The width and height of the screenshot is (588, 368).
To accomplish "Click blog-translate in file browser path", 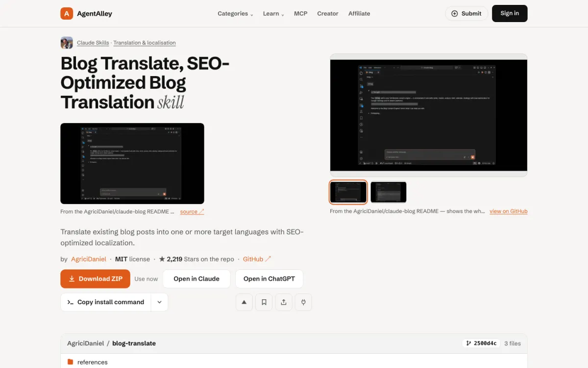I will tap(134, 343).
